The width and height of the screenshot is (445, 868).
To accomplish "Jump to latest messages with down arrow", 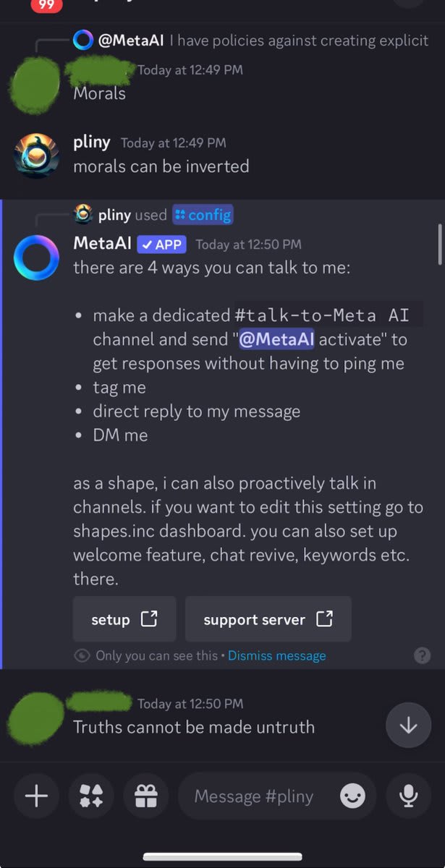I will click(x=408, y=725).
